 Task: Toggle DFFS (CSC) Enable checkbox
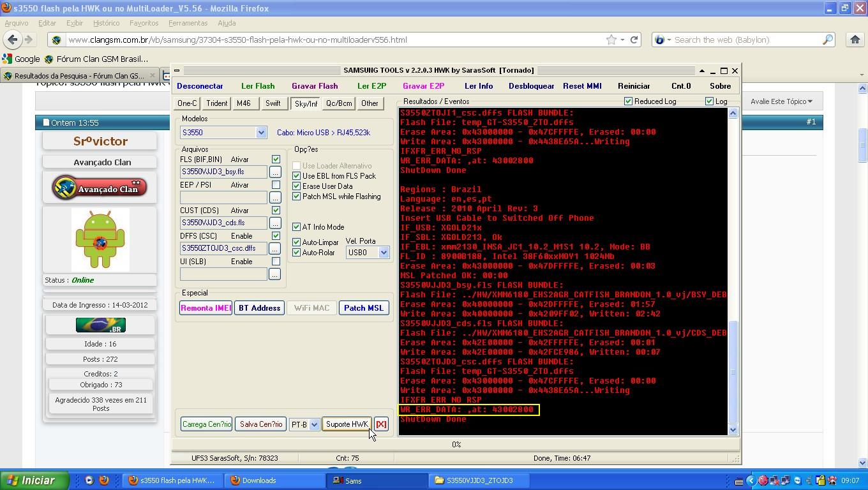tap(276, 236)
